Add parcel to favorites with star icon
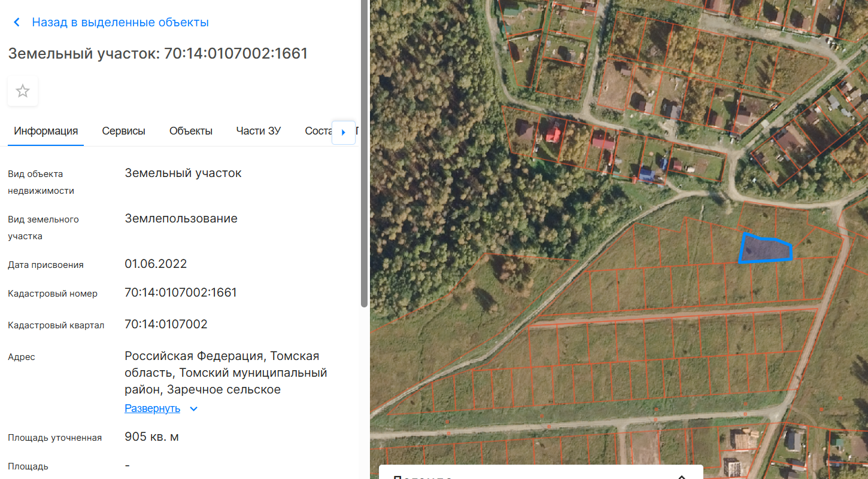This screenshot has width=868, height=479. coord(23,91)
